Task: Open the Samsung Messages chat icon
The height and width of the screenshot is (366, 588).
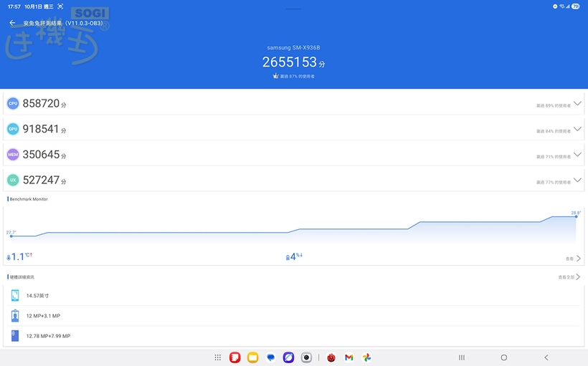Action: click(x=270, y=357)
